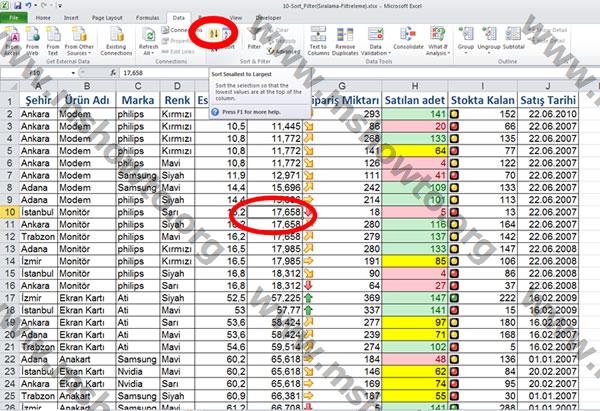Switch to the Page Layout tab
600x411 pixels.
(107, 18)
